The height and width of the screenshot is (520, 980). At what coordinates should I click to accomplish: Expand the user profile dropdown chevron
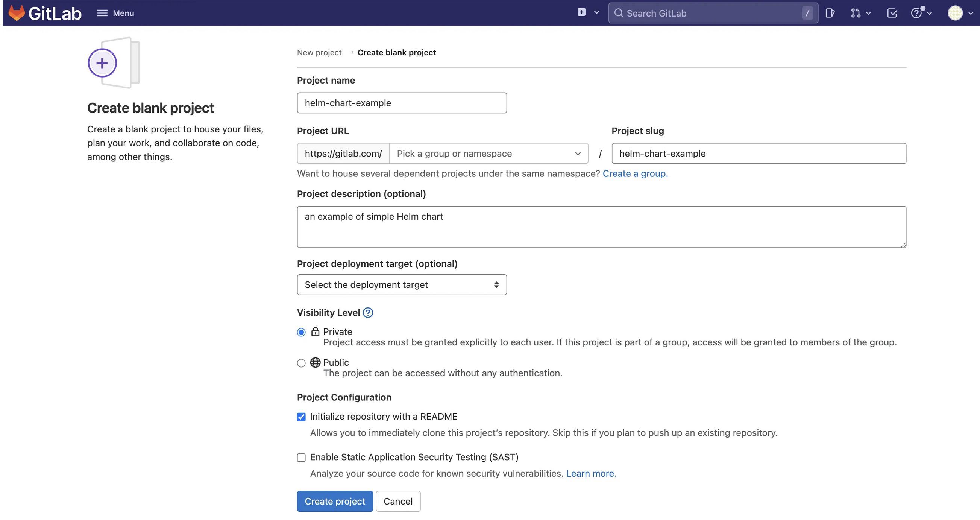[x=971, y=13]
